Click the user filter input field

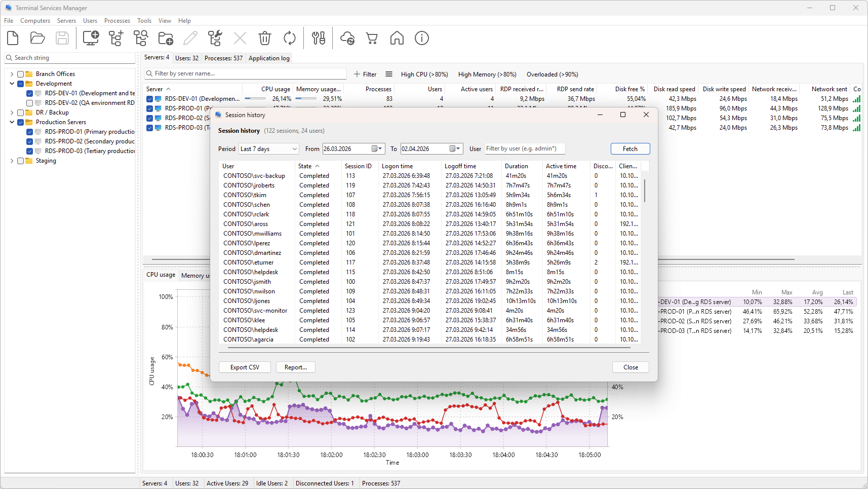[525, 148]
